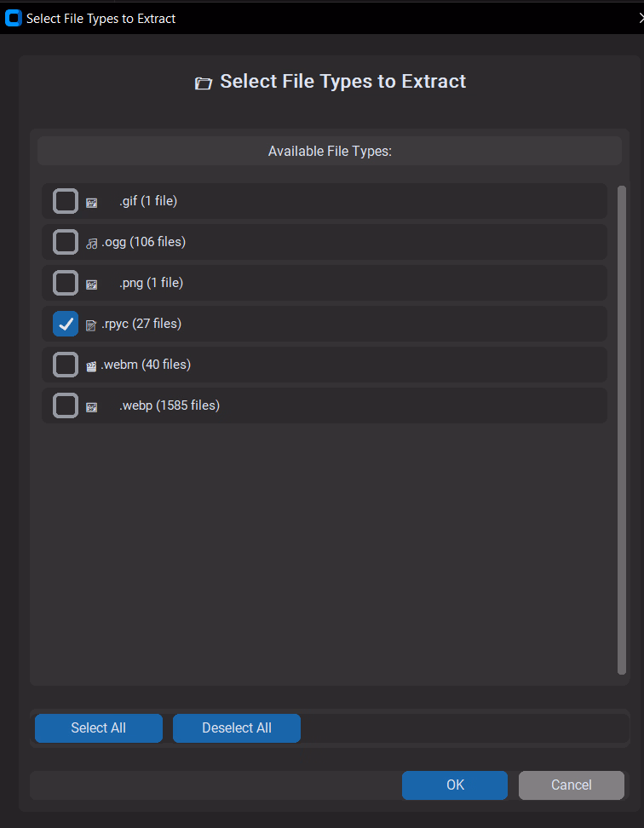Click the video clapper icon beside .webm
The width and height of the screenshot is (644, 828).
pyautogui.click(x=91, y=366)
